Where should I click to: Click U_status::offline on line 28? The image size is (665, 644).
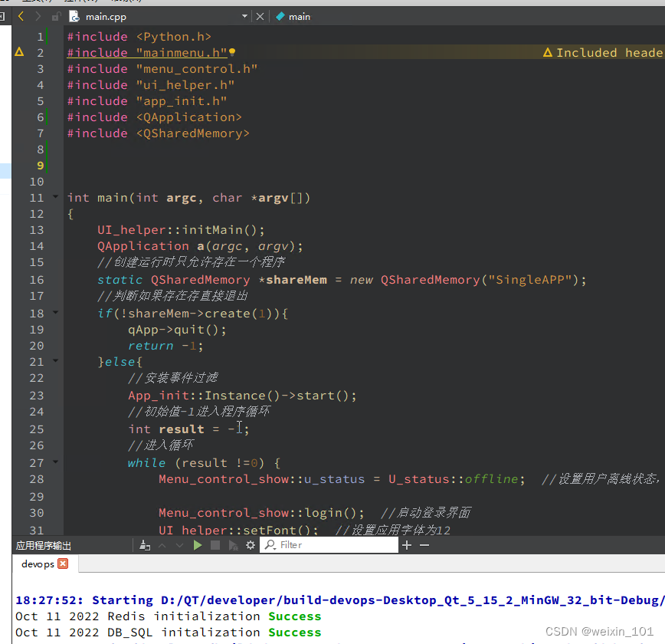click(454, 479)
